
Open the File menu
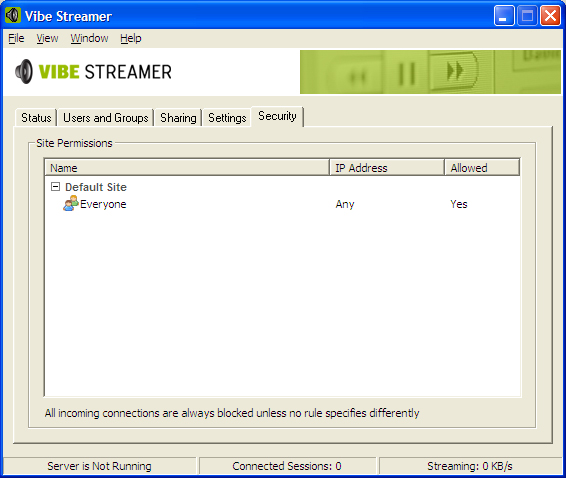(x=16, y=38)
